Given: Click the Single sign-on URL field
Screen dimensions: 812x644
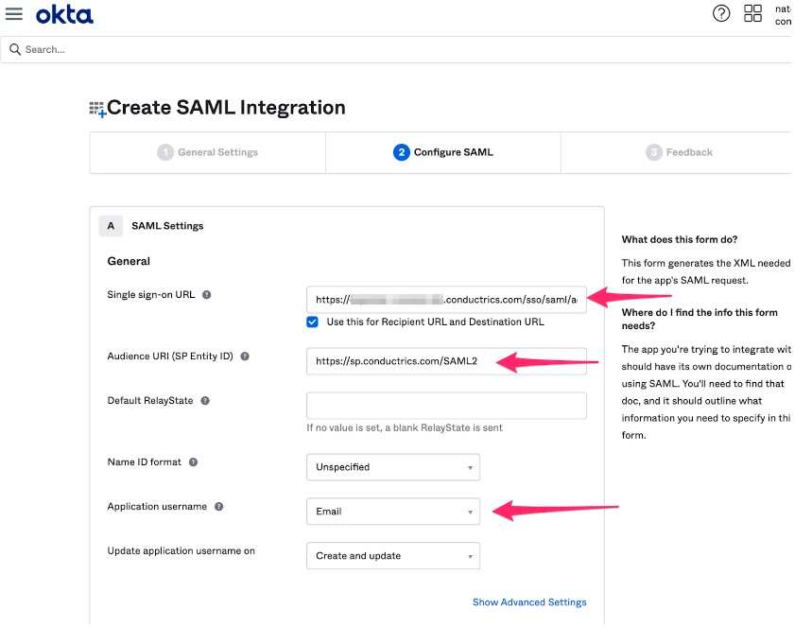Looking at the screenshot, I should click(x=446, y=300).
